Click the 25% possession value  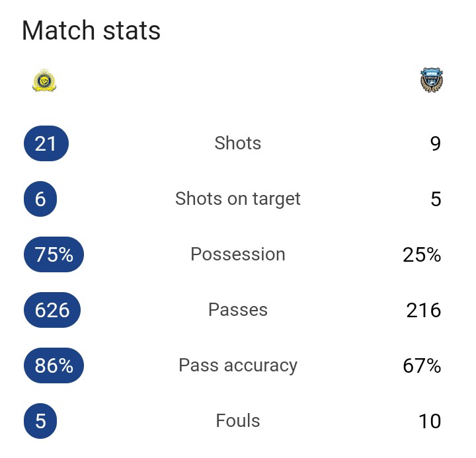[422, 254]
